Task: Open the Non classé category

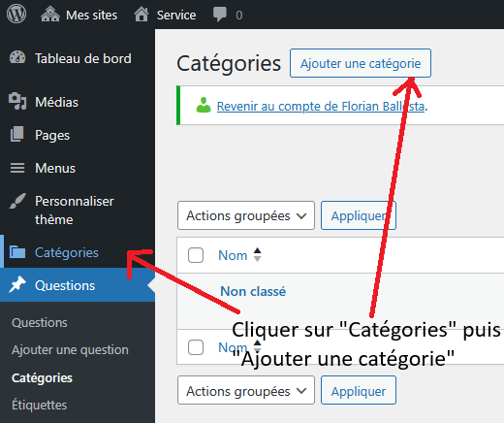Action: point(253,291)
